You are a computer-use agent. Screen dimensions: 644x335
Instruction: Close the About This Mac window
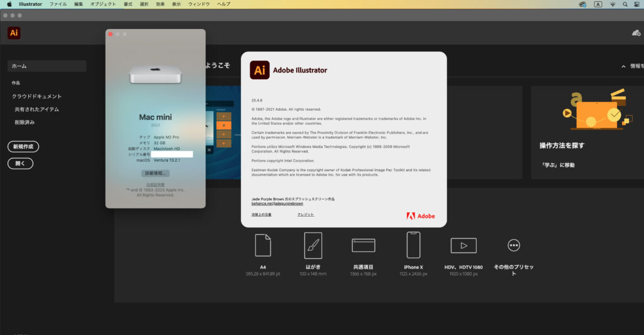click(x=110, y=34)
